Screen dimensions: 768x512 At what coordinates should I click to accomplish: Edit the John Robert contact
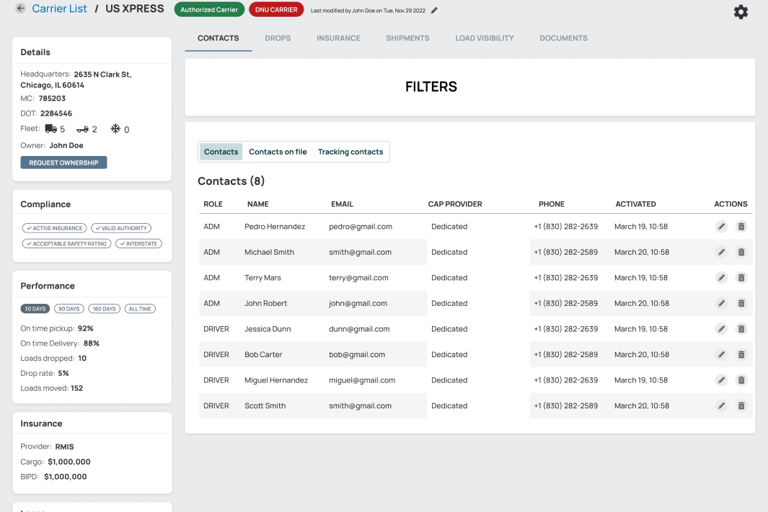click(x=721, y=303)
